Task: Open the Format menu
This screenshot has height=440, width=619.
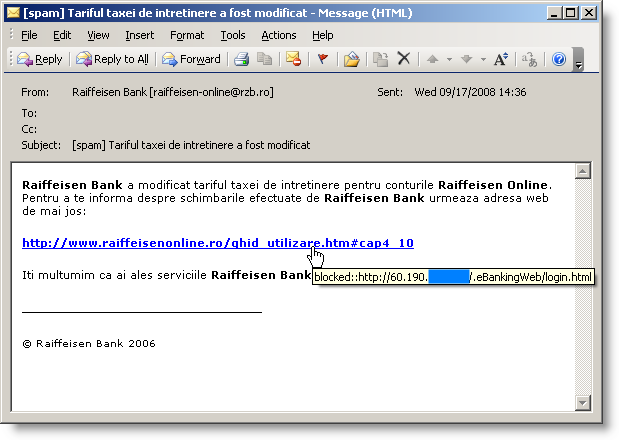Action: tap(187, 36)
